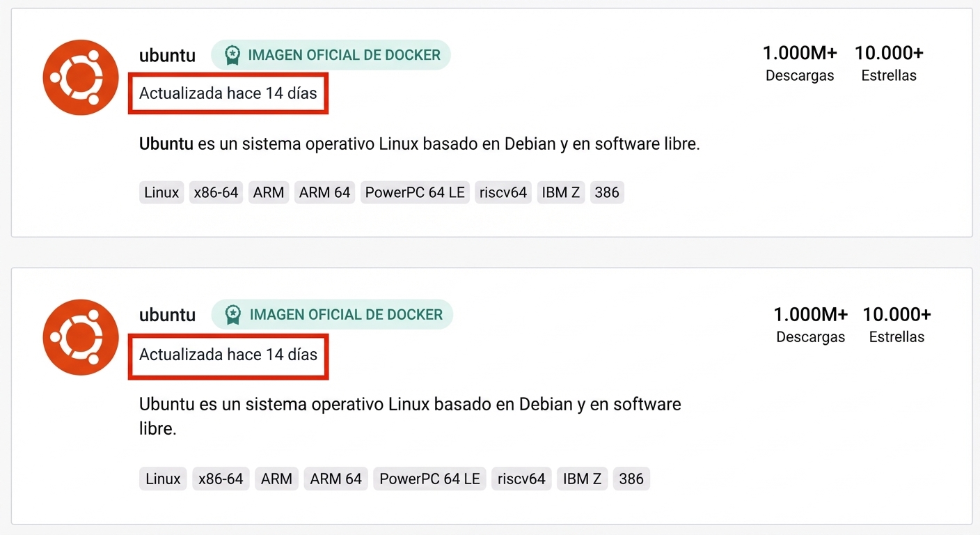This screenshot has width=980, height=535.
Task: Select 'Actualizada hace 14 días' in lower card
Action: [x=228, y=355]
